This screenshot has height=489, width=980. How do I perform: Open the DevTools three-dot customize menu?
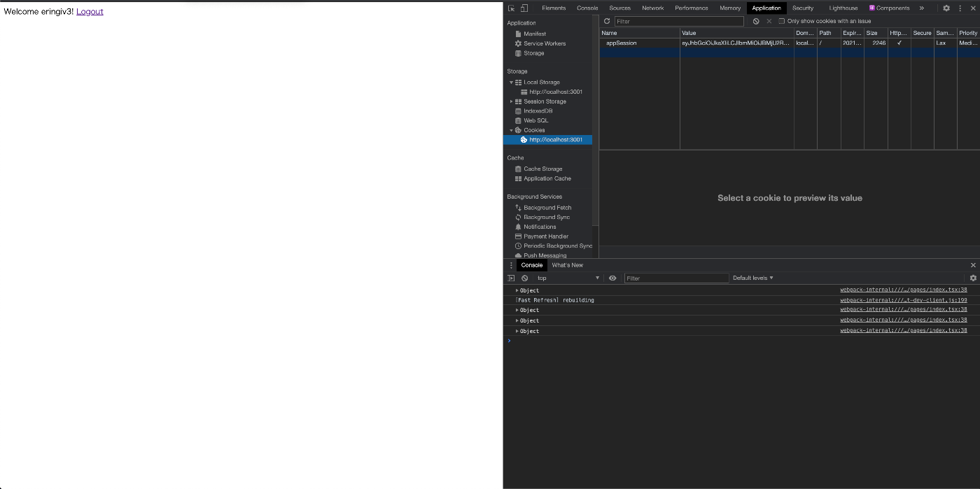click(x=960, y=8)
